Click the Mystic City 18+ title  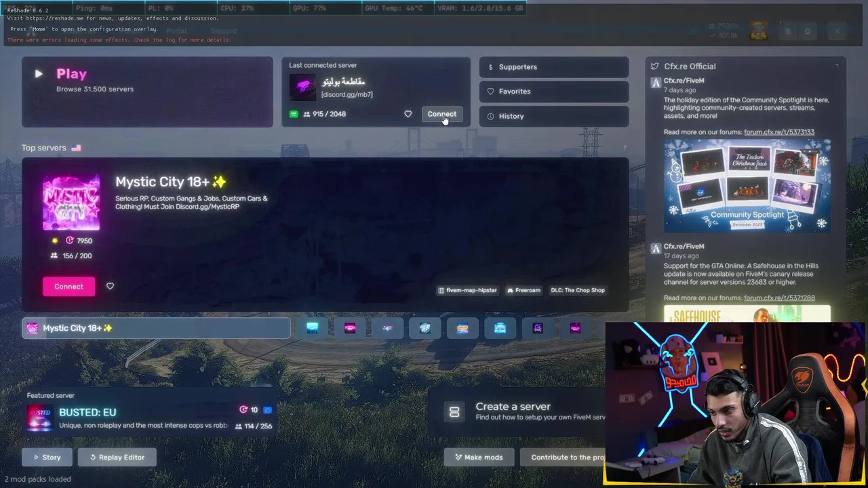(170, 182)
